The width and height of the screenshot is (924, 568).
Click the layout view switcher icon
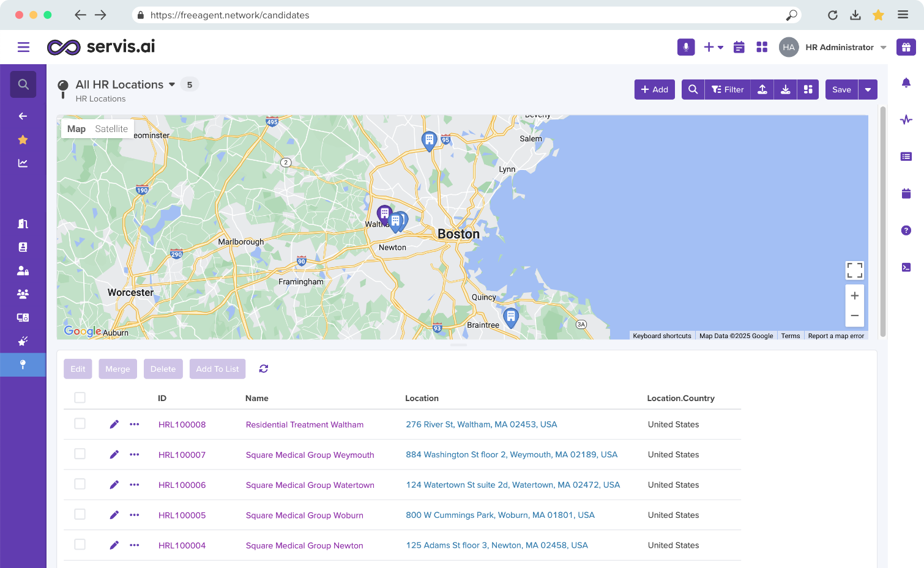coord(808,89)
